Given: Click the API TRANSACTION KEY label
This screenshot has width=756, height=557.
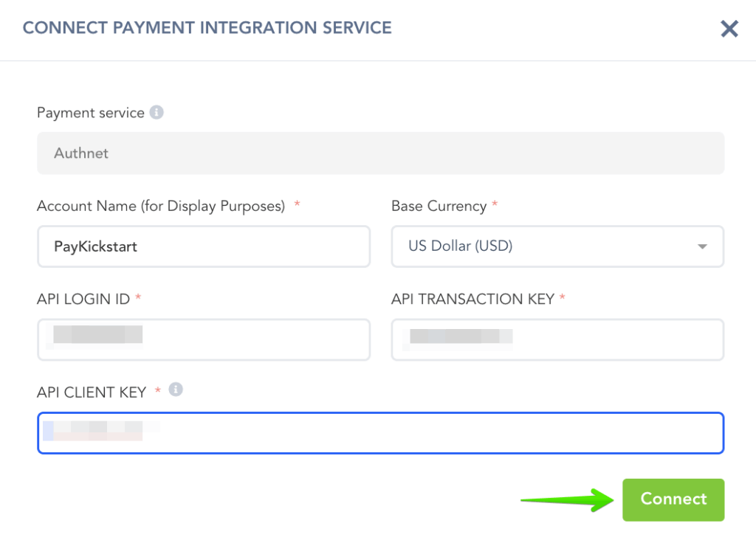Looking at the screenshot, I should (472, 299).
